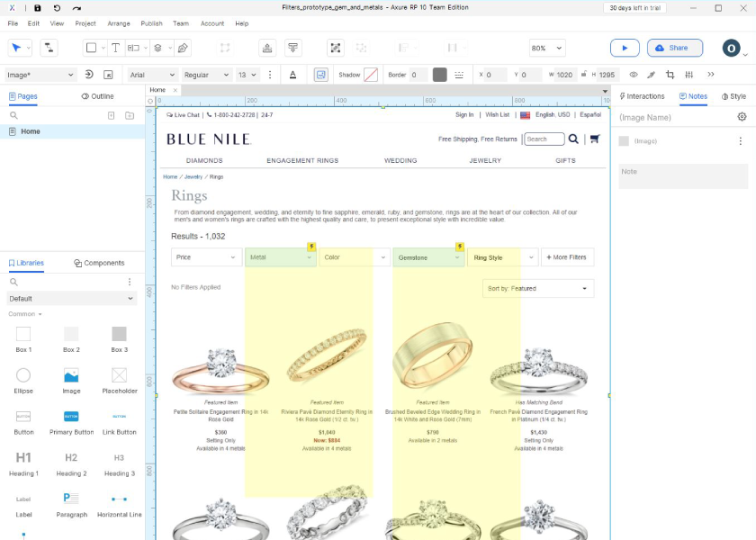Open the user account avatar menu
The height and width of the screenshot is (540, 756).
(x=732, y=48)
